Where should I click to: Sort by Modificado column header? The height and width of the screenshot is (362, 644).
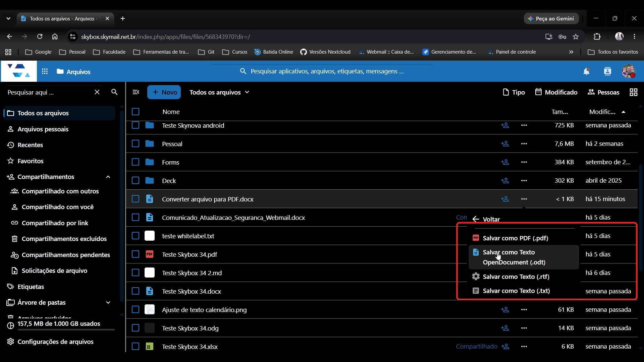pyautogui.click(x=607, y=112)
